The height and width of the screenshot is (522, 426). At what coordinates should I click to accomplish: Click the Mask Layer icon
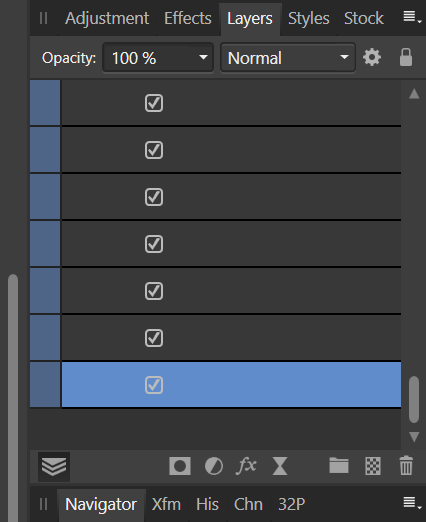(x=180, y=466)
